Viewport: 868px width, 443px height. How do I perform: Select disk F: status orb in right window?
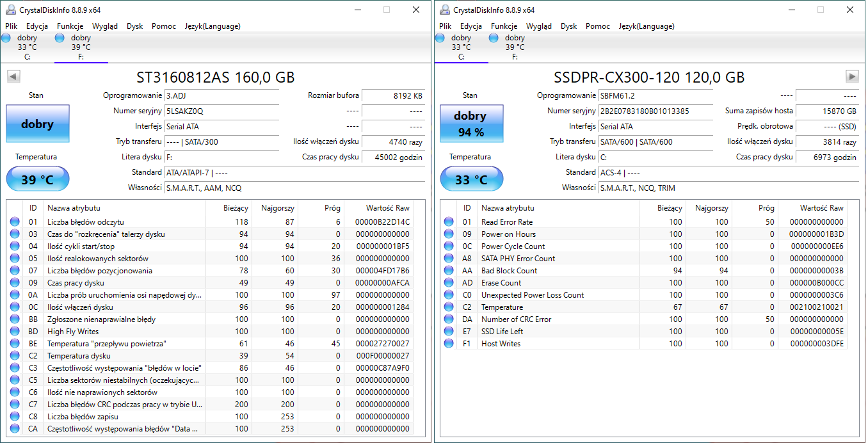coord(494,38)
